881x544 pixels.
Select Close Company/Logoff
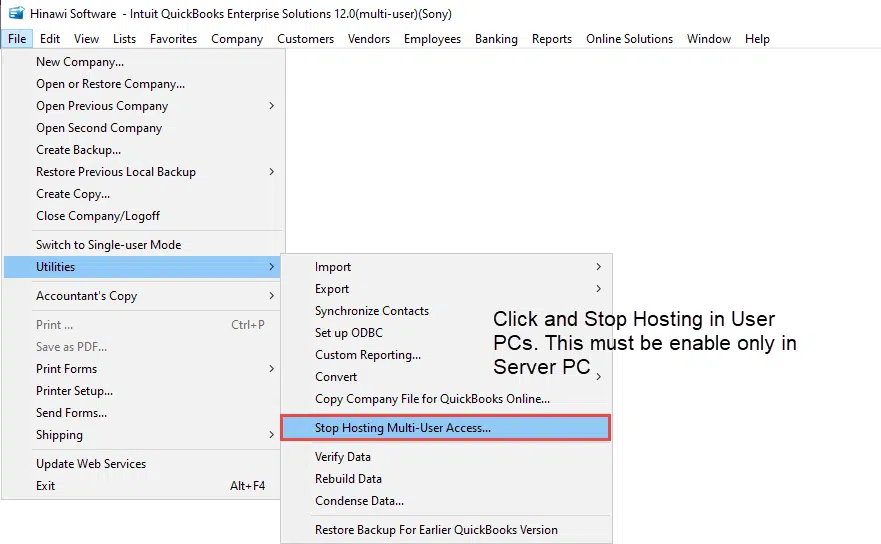pyautogui.click(x=143, y=215)
